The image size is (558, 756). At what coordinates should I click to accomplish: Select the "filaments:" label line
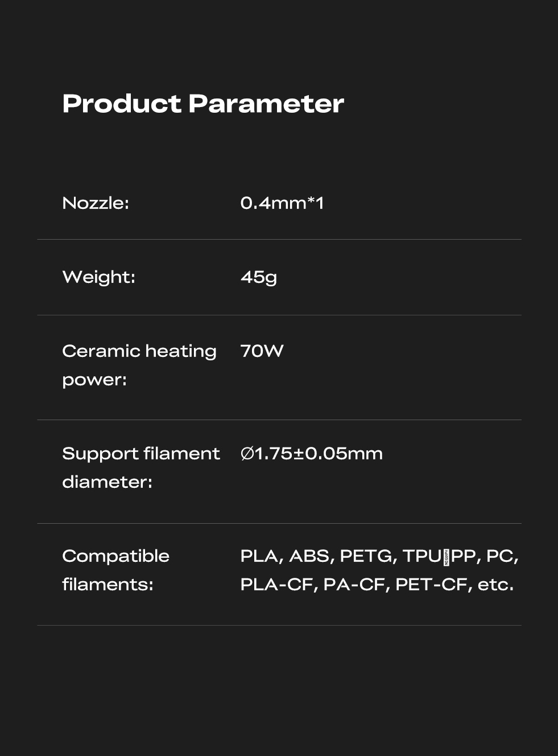108,585
